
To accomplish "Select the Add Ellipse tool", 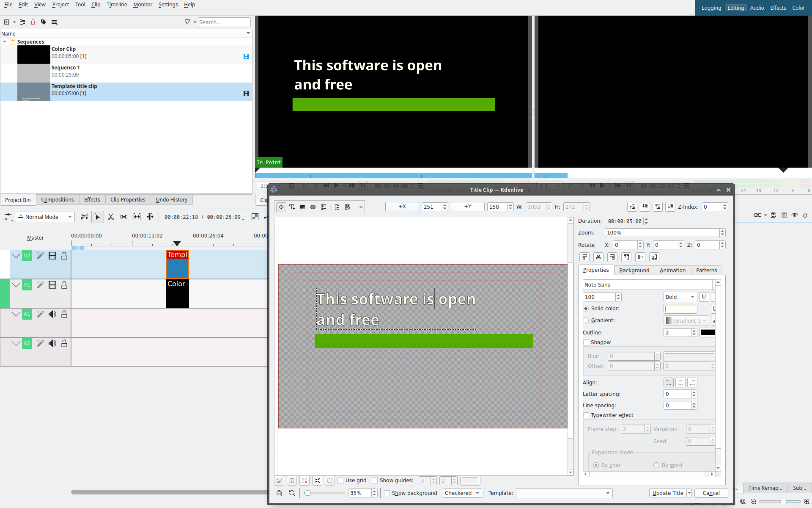I will tap(313, 207).
